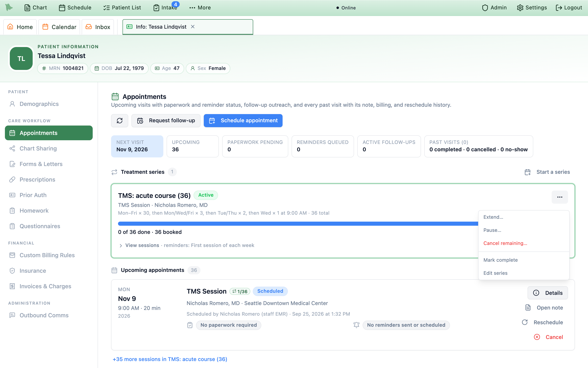Open Details for Nov 9 TMS Session
588x368 pixels.
pos(548,293)
